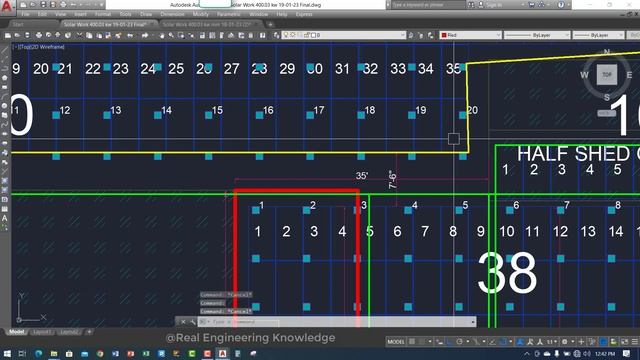Image resolution: width=640 pixels, height=360 pixels.
Task: Toggle MODEL space button in status bar
Action: tap(396, 342)
